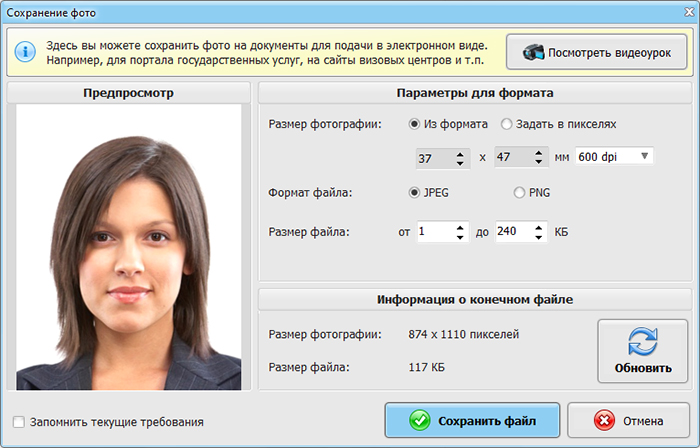700x448 pixels.
Task: Open the video tutorial via camera button
Action: pyautogui.click(x=596, y=52)
